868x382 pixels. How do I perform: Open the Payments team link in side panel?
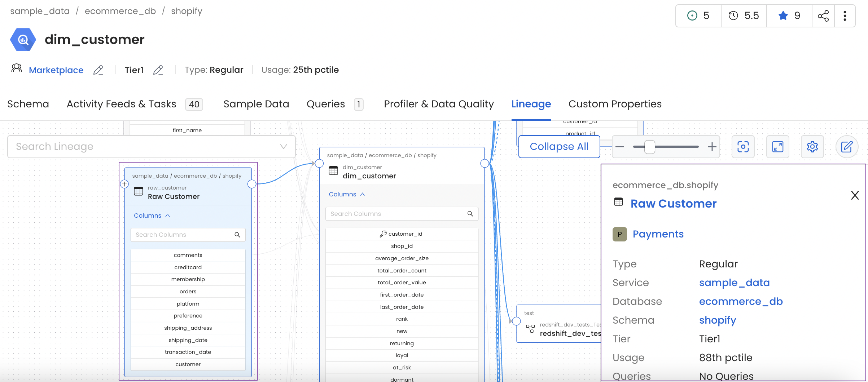coord(658,234)
